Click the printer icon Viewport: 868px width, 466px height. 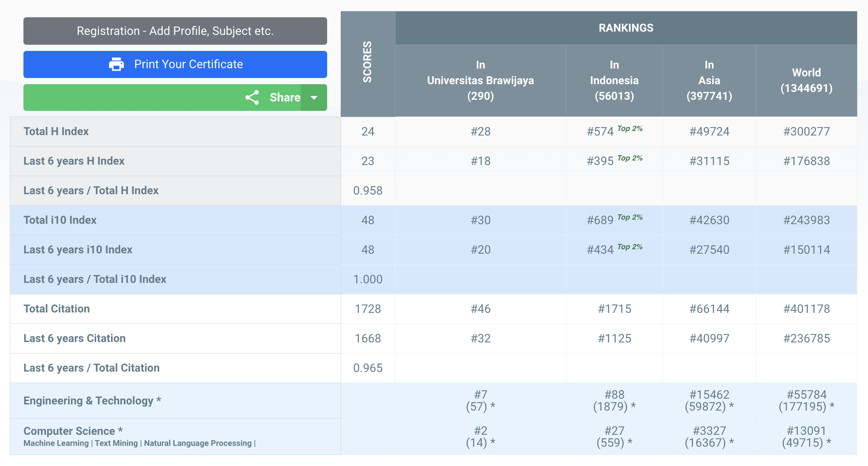pos(116,64)
